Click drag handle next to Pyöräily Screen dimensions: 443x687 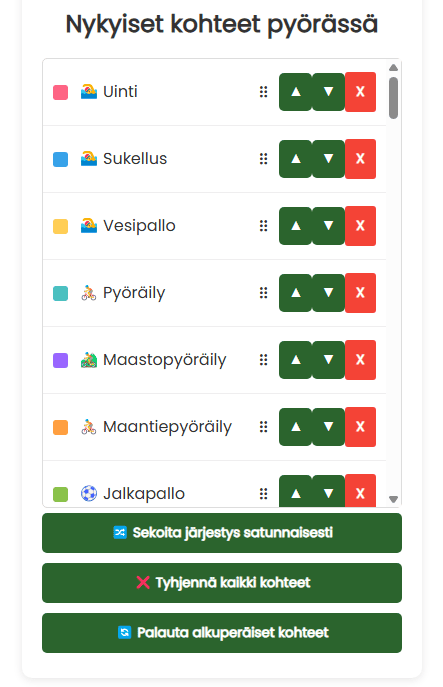click(263, 293)
